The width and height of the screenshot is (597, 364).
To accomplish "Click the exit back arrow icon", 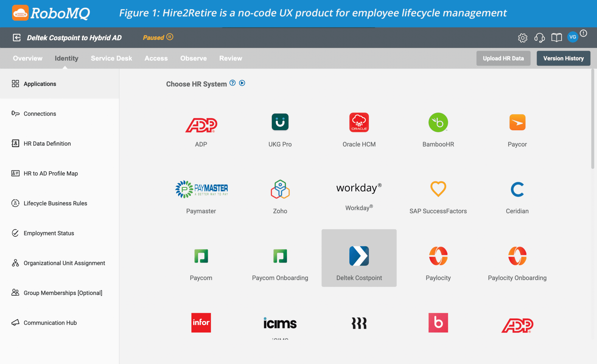I will (17, 38).
